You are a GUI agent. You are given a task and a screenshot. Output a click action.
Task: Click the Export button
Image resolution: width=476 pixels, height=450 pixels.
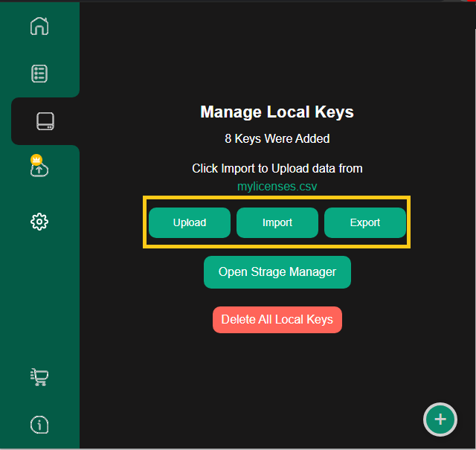click(365, 222)
